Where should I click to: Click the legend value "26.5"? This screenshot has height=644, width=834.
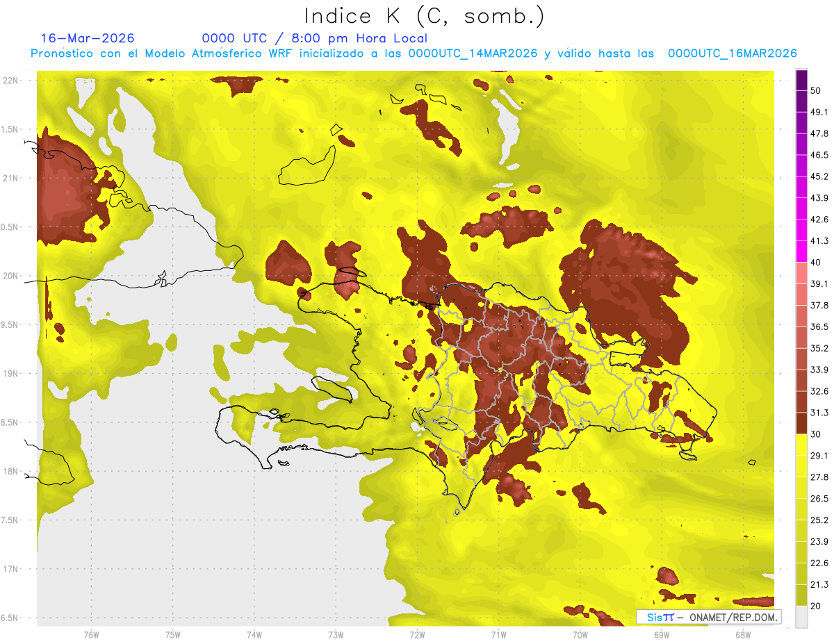click(x=819, y=499)
